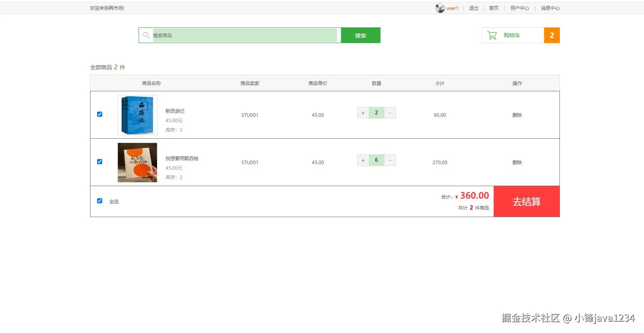Click the 新西游记 quantity field
Screen dimensions: 644x333
(x=376, y=113)
